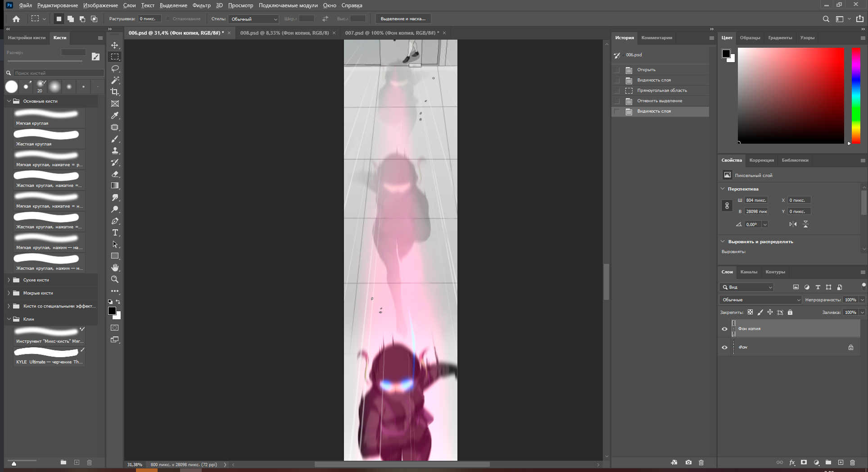Click the Поиск кистей search field
This screenshot has width=868, height=472.
click(59, 73)
